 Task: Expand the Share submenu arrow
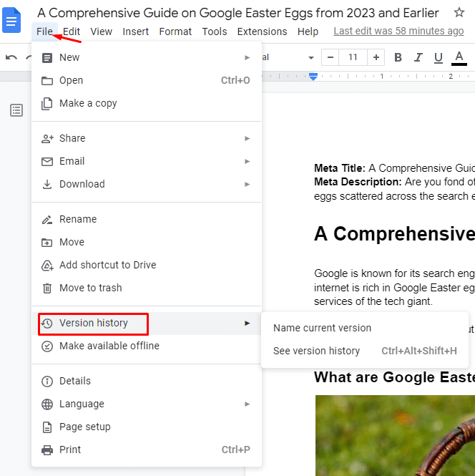(x=248, y=138)
